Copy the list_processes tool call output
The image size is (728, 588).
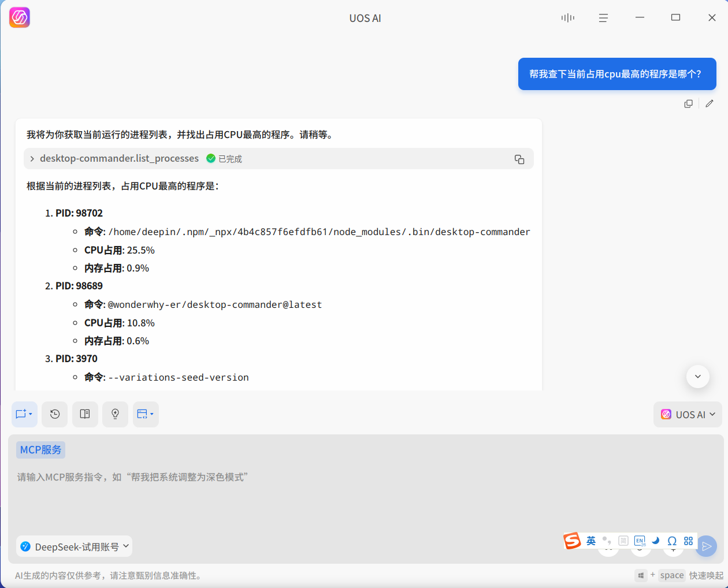pyautogui.click(x=519, y=159)
